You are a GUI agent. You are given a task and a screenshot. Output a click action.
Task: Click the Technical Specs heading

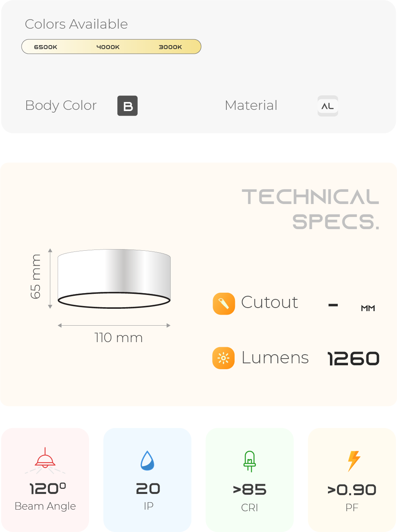pyautogui.click(x=310, y=209)
